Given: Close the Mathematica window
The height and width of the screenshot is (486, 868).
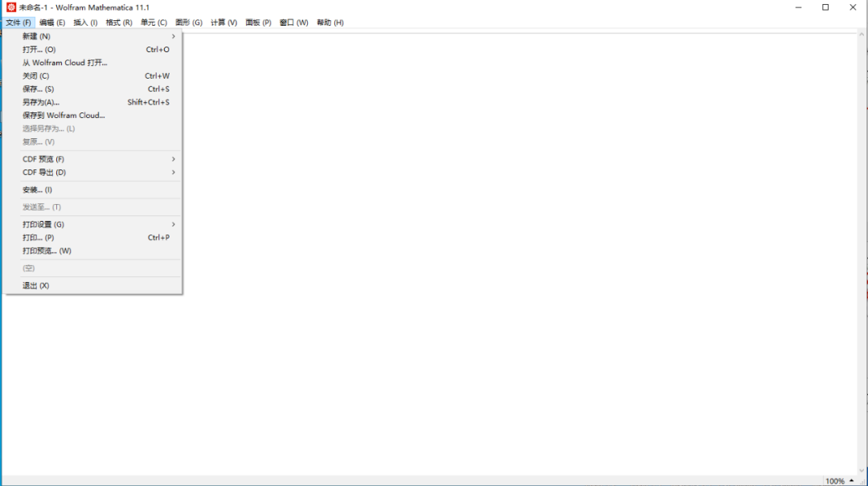Looking at the screenshot, I should 853,7.
